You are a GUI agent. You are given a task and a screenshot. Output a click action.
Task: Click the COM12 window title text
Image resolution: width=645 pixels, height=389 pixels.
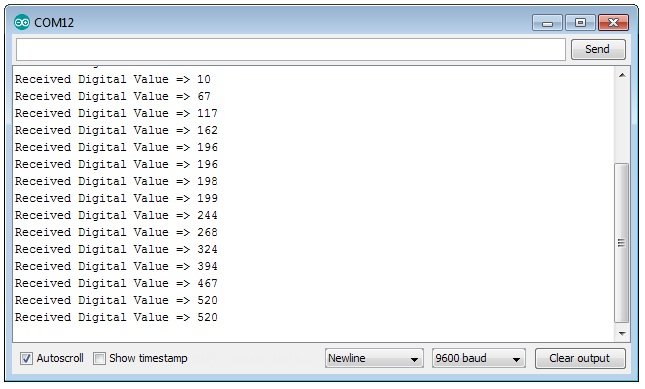click(54, 23)
